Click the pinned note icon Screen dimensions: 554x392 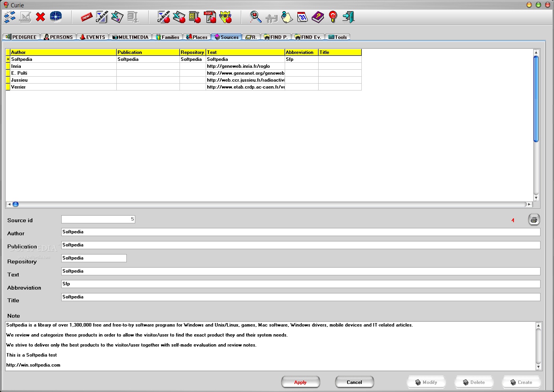[x=287, y=17]
